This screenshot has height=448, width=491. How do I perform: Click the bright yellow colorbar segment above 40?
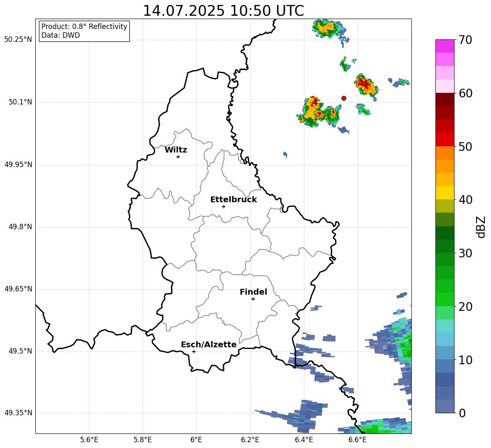click(x=445, y=193)
